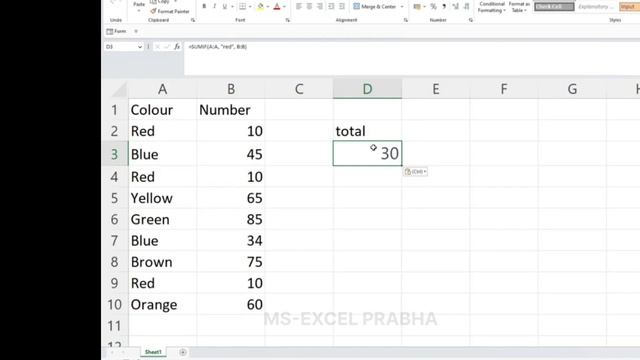The width and height of the screenshot is (640, 360).
Task: Select the "Orange" cell
Action: (x=162, y=304)
